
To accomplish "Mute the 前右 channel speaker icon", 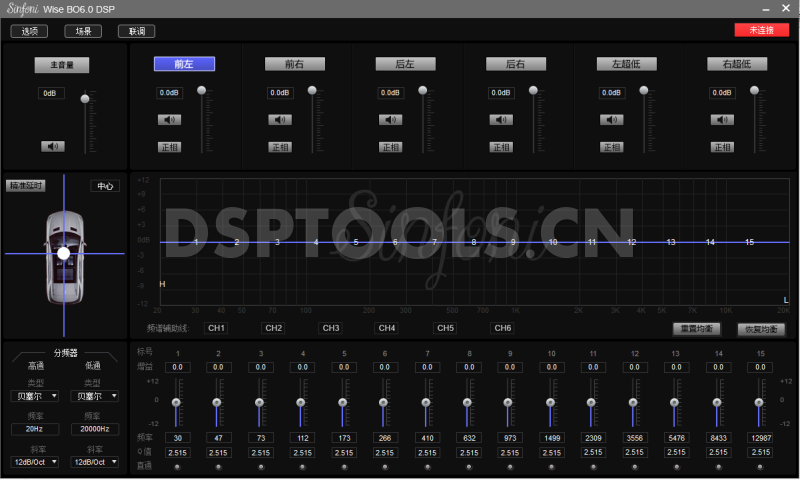I will click(280, 120).
